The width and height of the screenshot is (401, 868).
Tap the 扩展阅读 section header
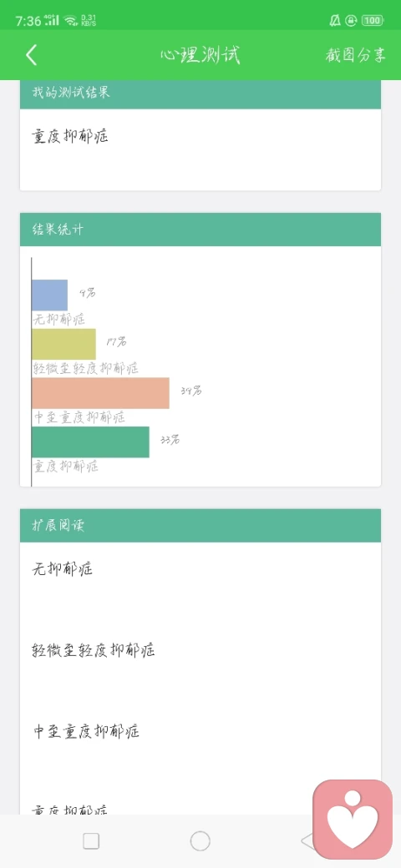(x=200, y=525)
